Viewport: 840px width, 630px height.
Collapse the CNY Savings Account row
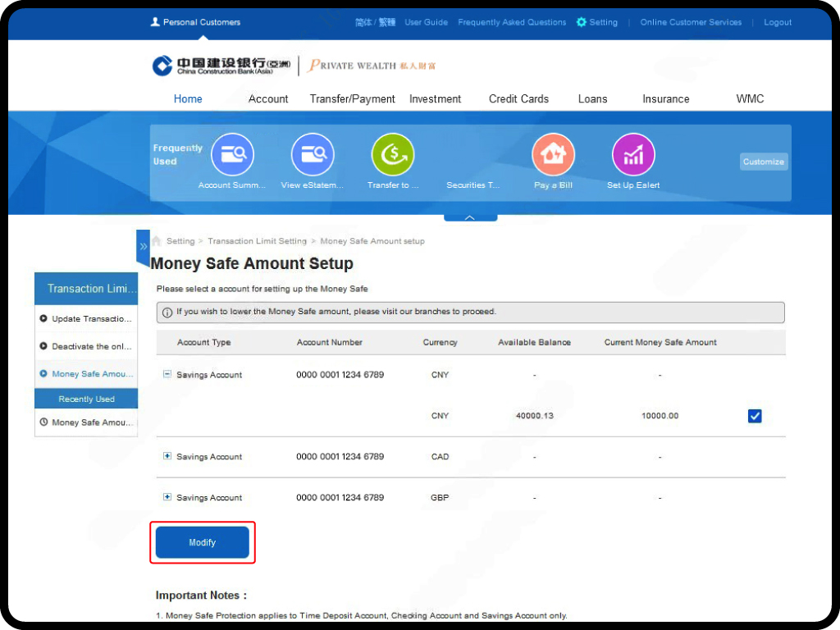tap(167, 374)
